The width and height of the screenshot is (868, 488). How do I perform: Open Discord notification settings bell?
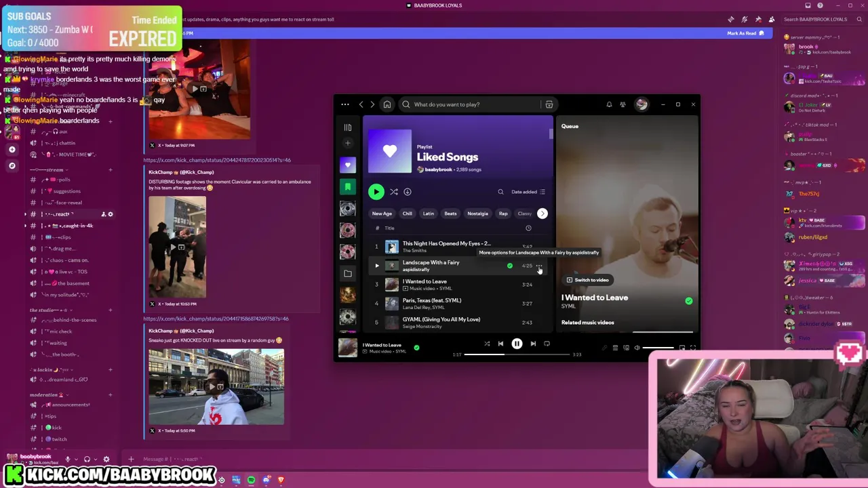pos(744,19)
